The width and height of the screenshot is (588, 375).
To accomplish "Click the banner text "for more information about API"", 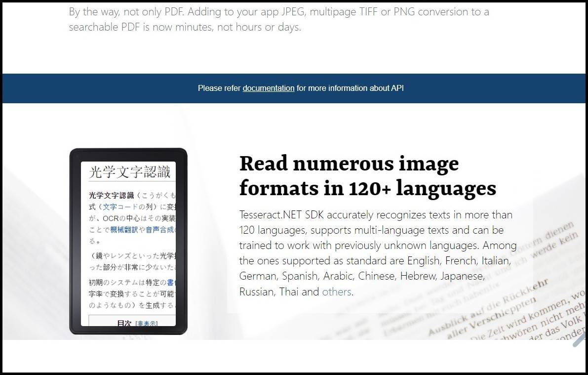I will [350, 88].
